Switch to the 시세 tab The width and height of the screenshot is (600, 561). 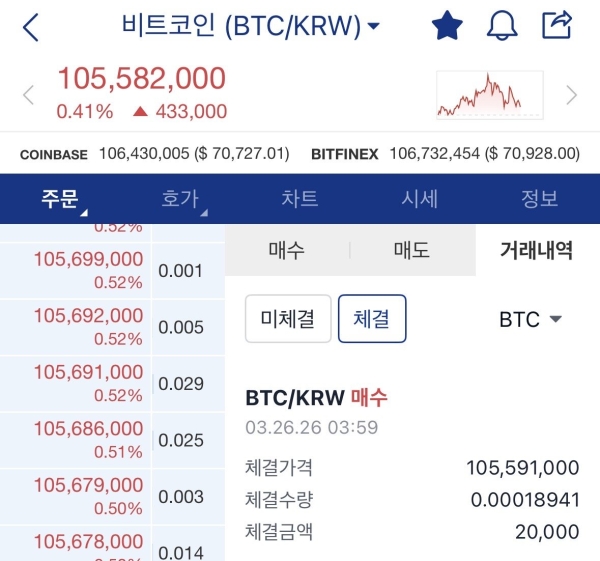pos(419,199)
